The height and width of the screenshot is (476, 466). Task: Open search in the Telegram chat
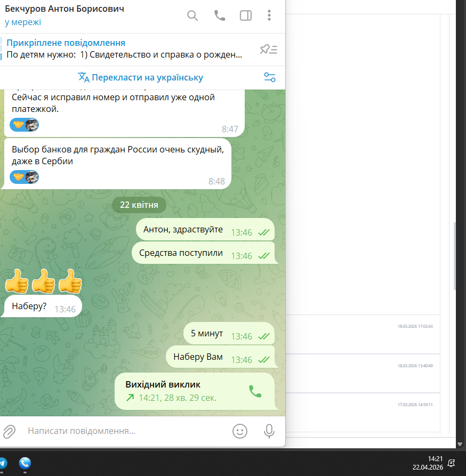(192, 15)
